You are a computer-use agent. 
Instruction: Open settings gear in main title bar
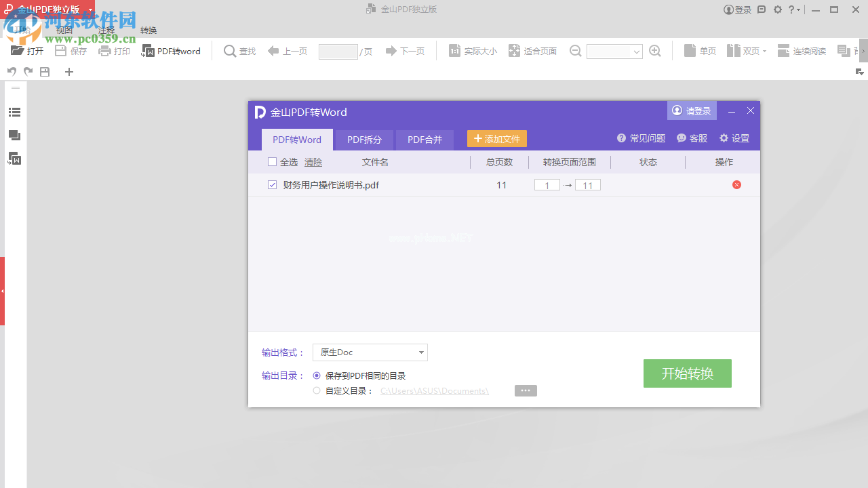(x=778, y=9)
